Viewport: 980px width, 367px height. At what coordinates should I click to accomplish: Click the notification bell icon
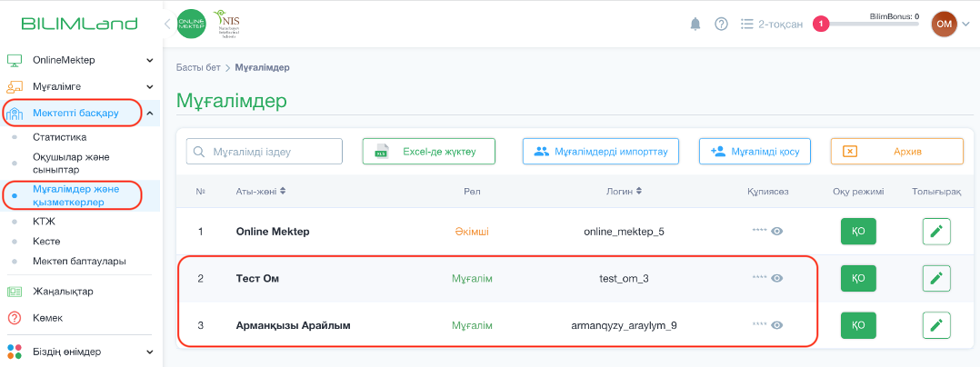click(695, 24)
